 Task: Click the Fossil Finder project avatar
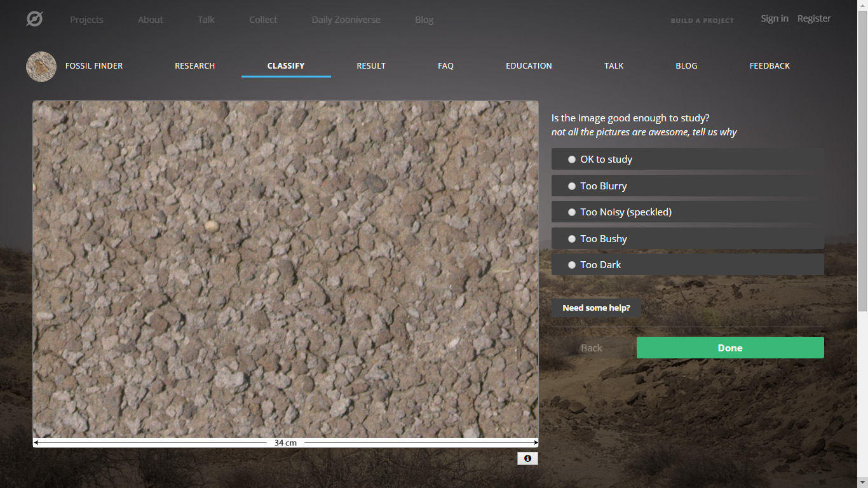[41, 66]
